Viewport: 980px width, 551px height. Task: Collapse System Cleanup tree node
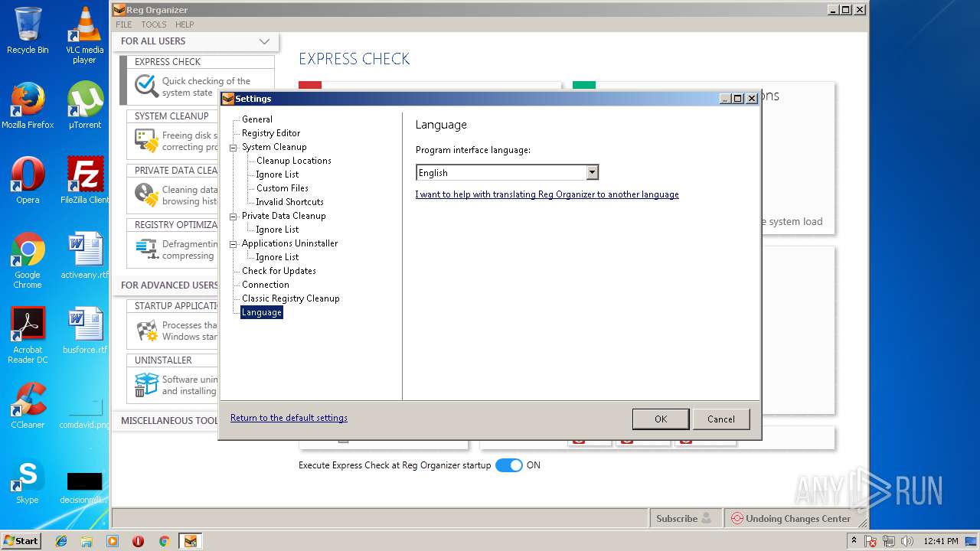234,148
